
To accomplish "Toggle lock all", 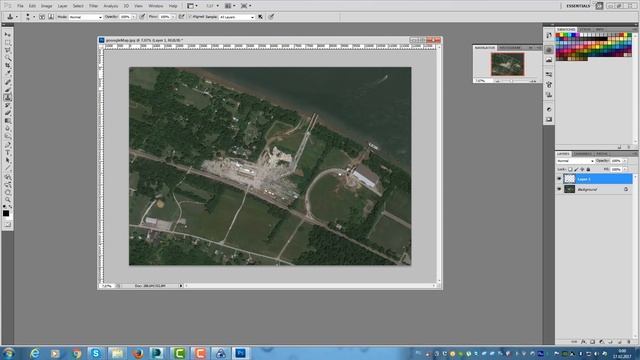I will pos(588,169).
